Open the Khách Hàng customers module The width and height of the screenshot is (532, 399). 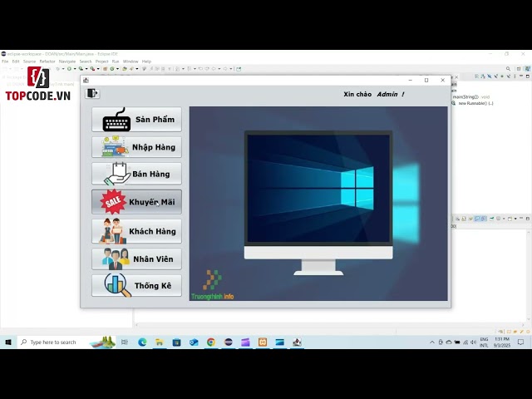coord(136,231)
